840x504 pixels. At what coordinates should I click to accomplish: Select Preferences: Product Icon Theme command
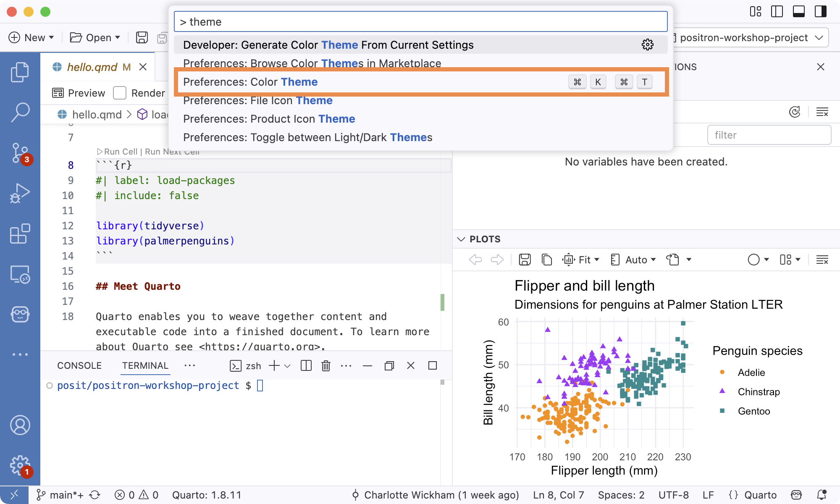click(421, 119)
